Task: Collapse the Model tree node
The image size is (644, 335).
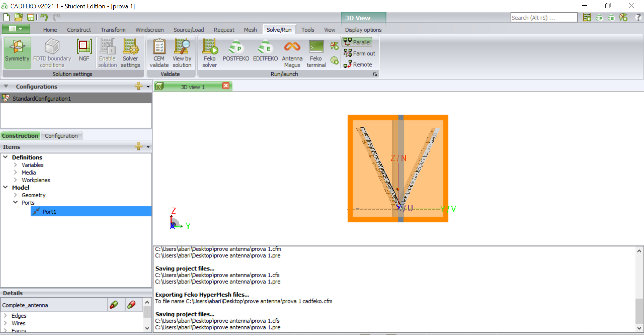Action: 5,187
